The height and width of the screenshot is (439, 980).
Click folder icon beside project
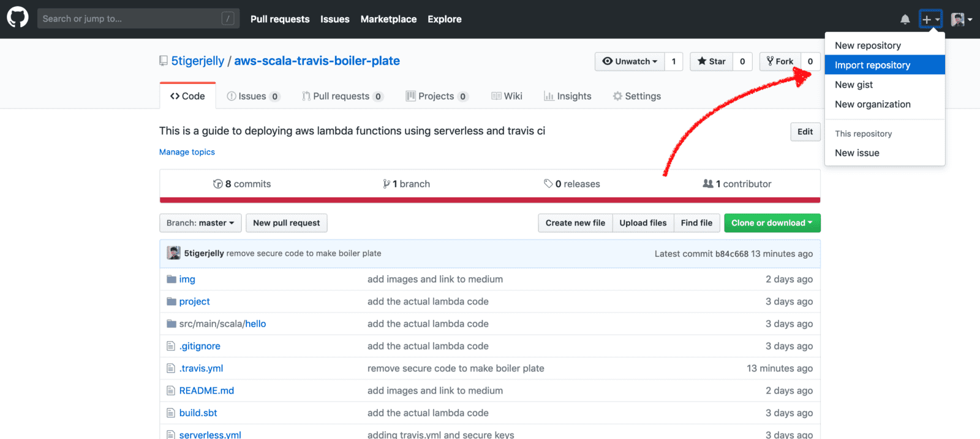point(171,302)
